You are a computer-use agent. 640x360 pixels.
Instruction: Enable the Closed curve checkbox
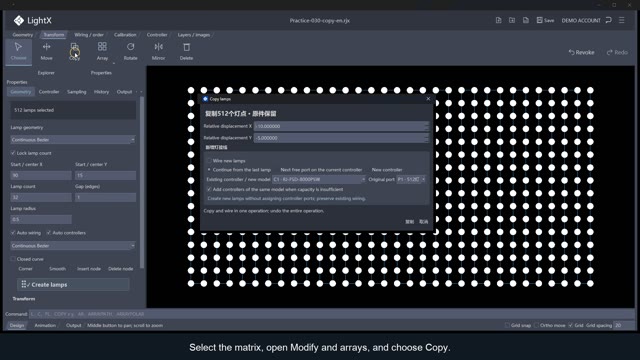[x=13, y=259]
